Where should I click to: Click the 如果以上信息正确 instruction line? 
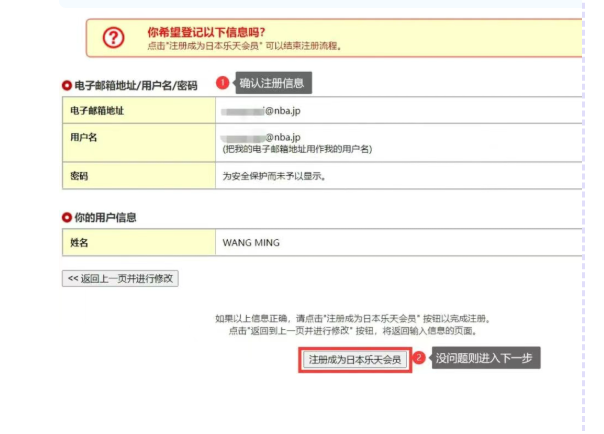[353, 318]
